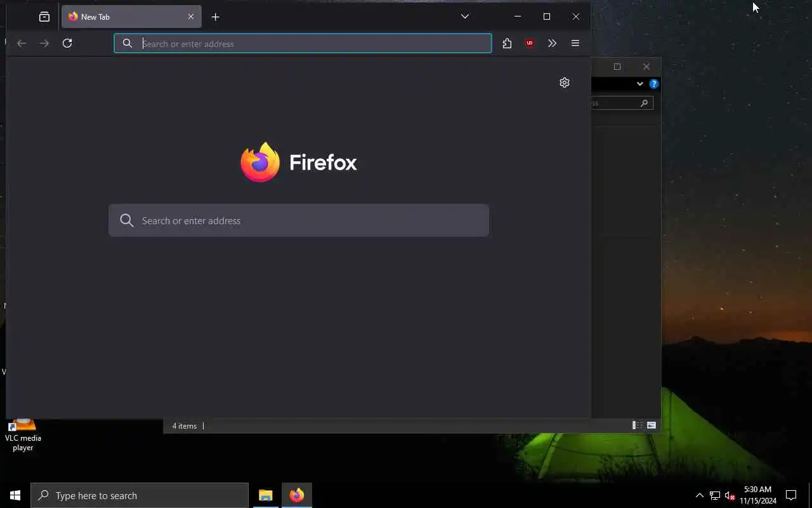
Task: Close the Firefox window
Action: [576, 17]
